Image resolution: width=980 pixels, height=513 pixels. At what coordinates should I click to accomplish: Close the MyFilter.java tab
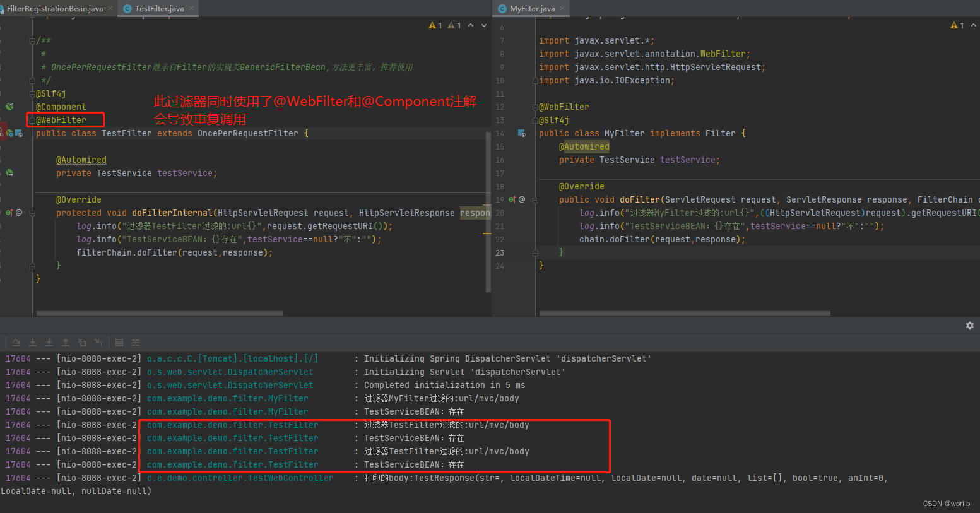(x=563, y=8)
